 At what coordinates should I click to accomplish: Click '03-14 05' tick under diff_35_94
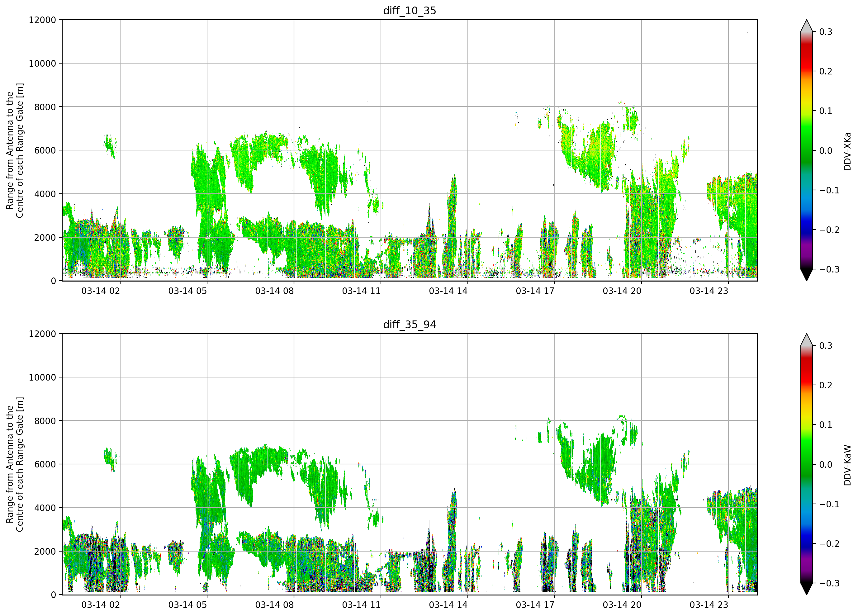click(x=188, y=605)
